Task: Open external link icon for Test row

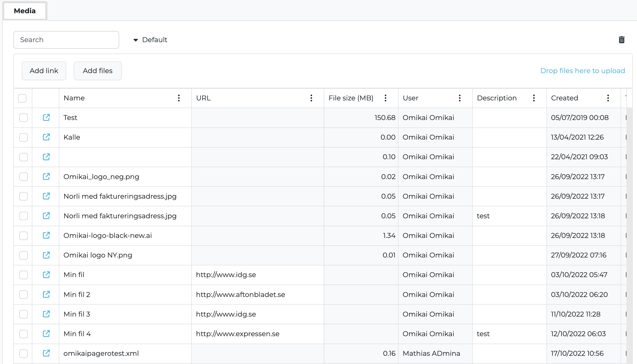Action: [46, 117]
